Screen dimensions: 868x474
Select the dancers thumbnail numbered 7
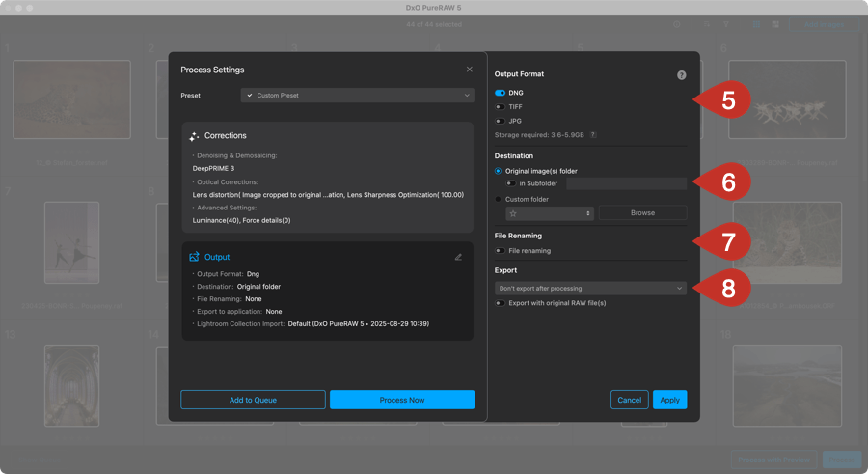tap(72, 243)
